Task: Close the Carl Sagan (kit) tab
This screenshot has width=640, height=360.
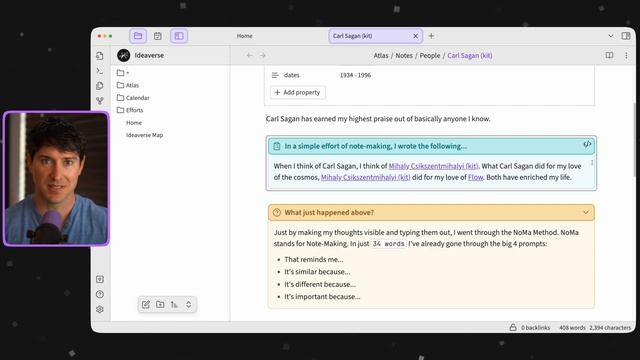Action: pos(416,36)
